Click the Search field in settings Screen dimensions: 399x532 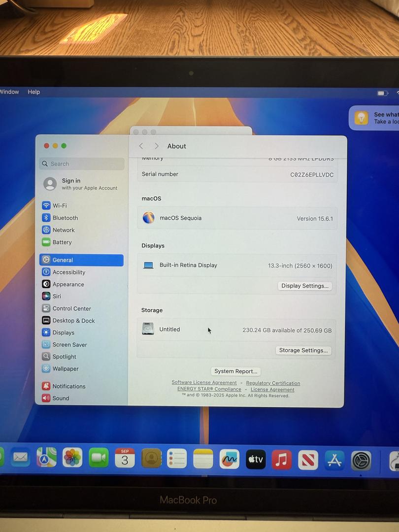[x=82, y=164]
